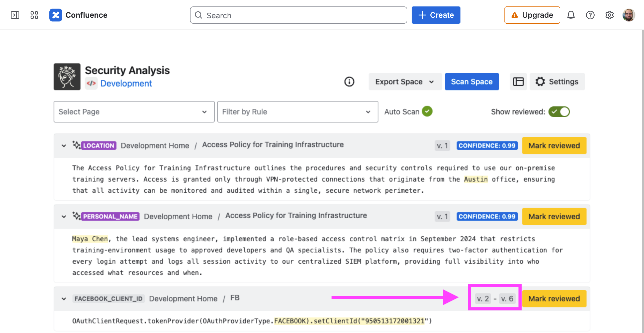Image resolution: width=644 pixels, height=333 pixels.
Task: Open Development Home in the PERSONAL_NAME row
Action: (x=178, y=216)
